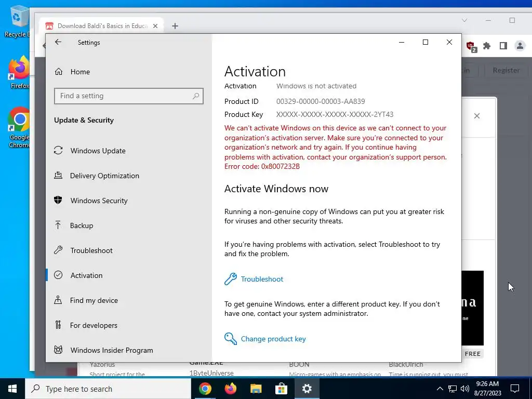Click Error code: 0x8007232B text
Viewport: 532px width, 399px height.
(262, 167)
